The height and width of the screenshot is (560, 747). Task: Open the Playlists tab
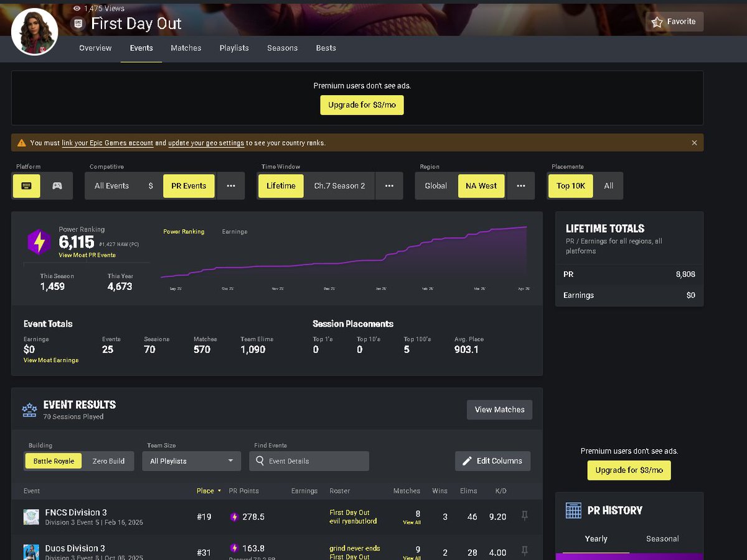(234, 48)
